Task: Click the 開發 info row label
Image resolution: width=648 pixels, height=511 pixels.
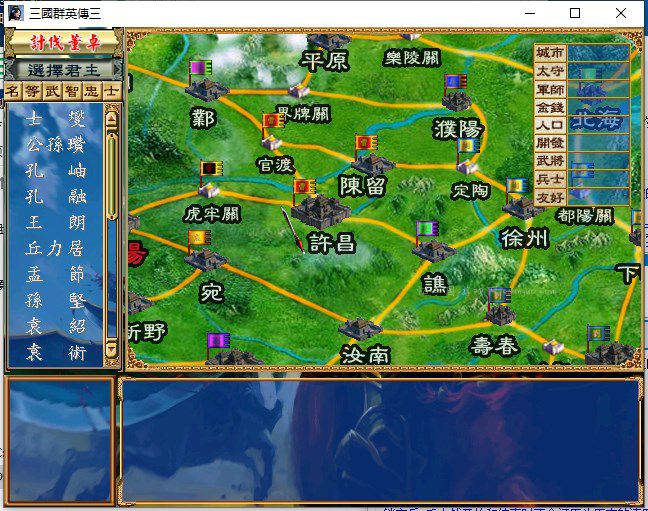Action: tap(550, 143)
